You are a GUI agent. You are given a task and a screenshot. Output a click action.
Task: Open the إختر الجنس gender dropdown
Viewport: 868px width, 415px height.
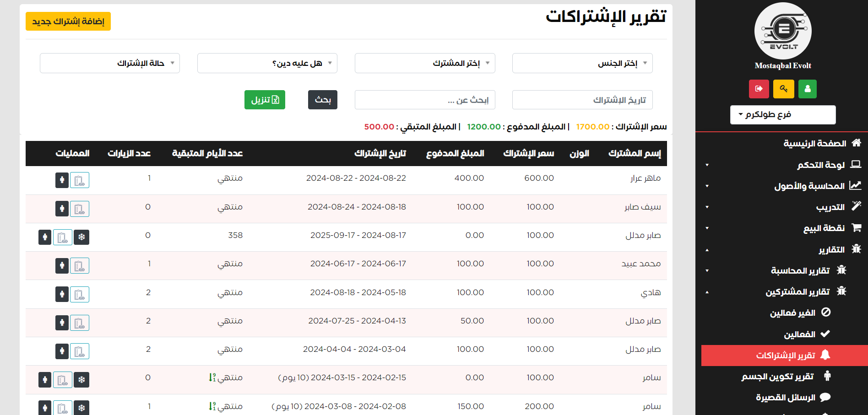[x=582, y=63]
